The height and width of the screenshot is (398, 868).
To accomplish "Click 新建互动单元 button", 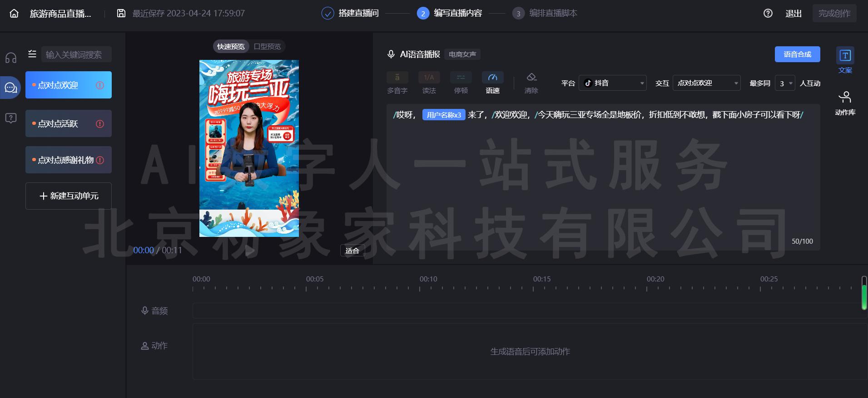I will tap(69, 196).
